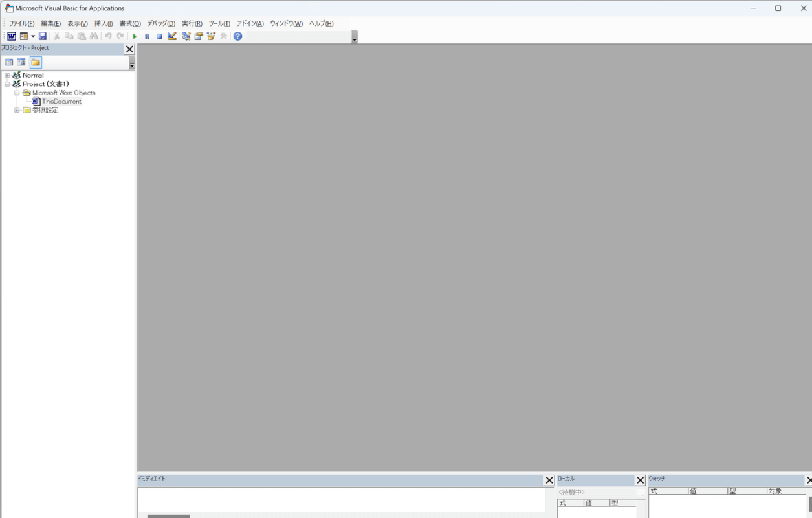Screen dimensions: 812x518
Task: Click View Object button in Project panel
Action: coord(21,62)
